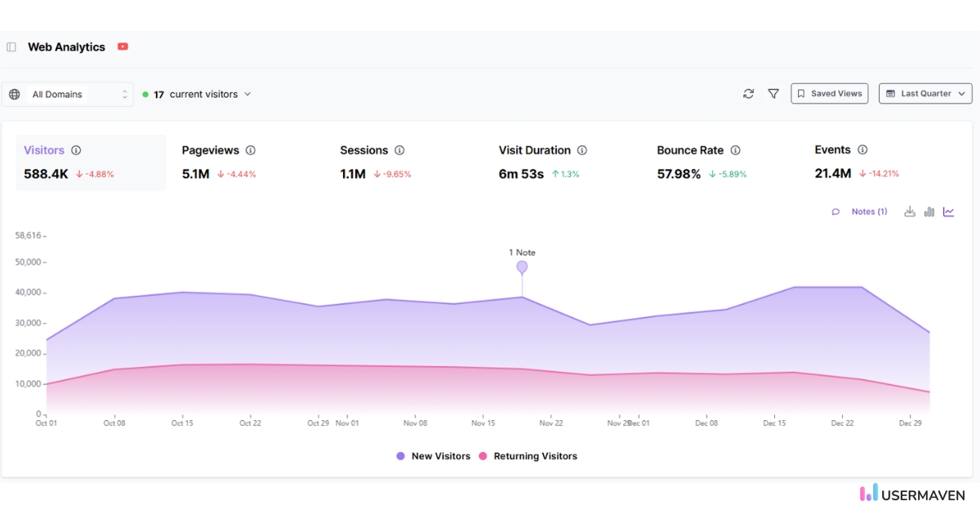
Task: Expand the Last Quarter date picker
Action: tap(924, 93)
